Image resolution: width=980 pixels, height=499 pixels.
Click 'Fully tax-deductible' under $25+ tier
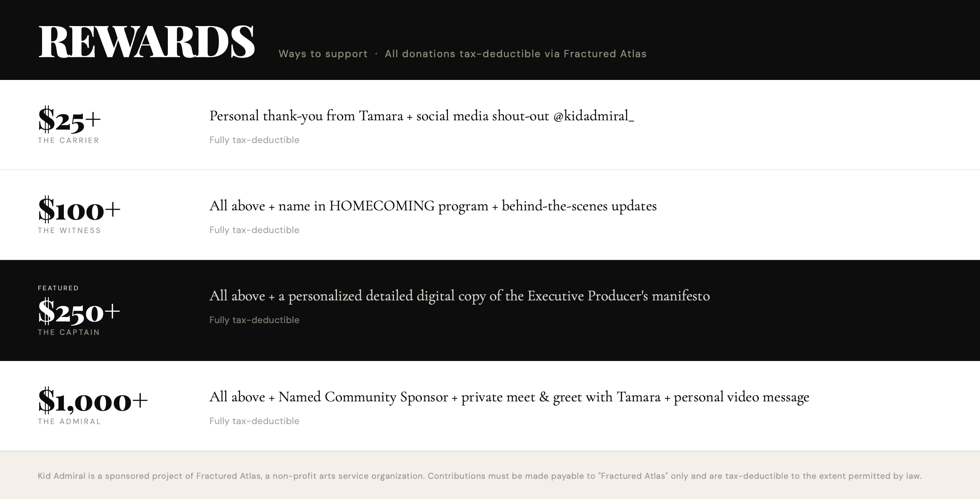click(x=254, y=140)
